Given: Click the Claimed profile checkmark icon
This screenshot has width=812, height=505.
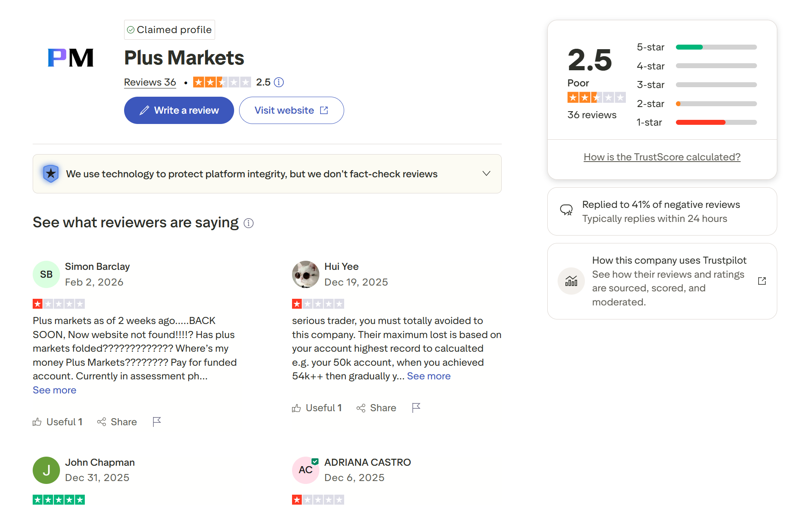Looking at the screenshot, I should click(131, 30).
